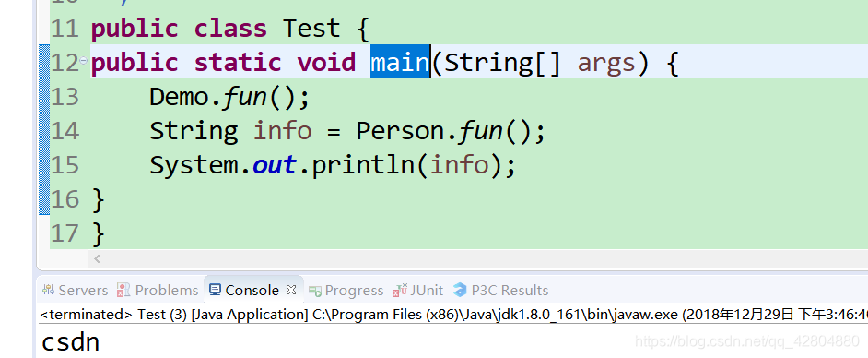Click the Problems tab icon

point(123,290)
